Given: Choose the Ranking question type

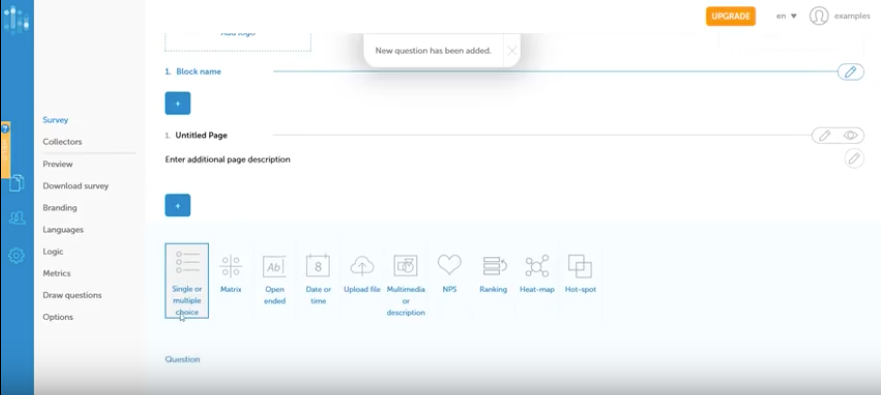Looking at the screenshot, I should click(x=493, y=274).
